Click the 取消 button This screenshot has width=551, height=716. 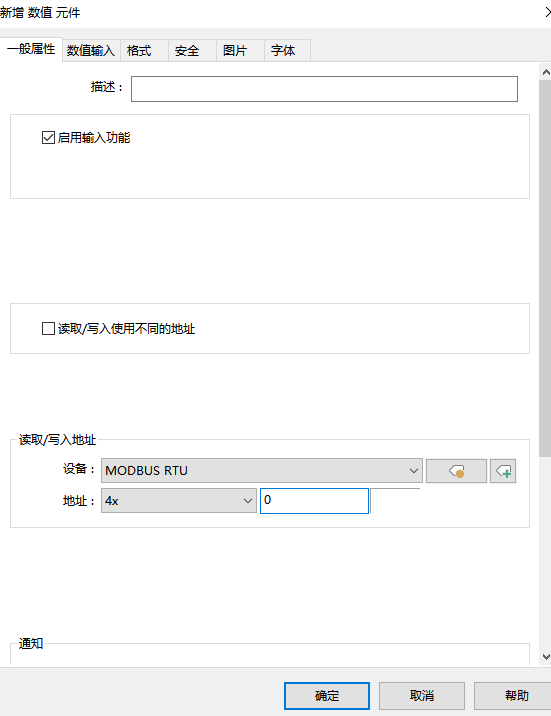tap(422, 696)
